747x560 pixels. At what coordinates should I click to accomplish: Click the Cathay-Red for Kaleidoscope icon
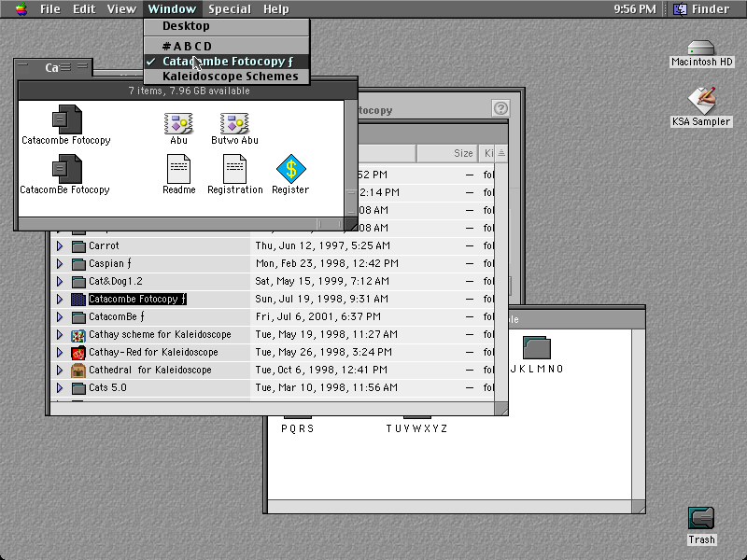(78, 353)
